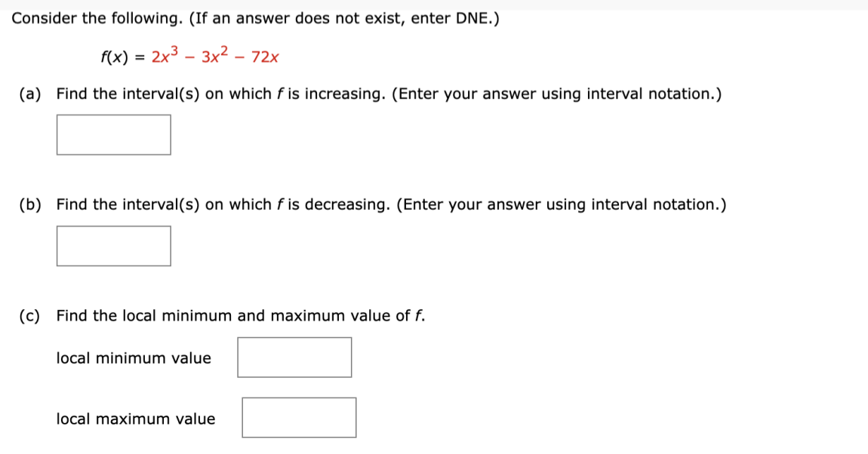The image size is (868, 454).
Task: Click the local maximum value input field
Action: [x=299, y=417]
